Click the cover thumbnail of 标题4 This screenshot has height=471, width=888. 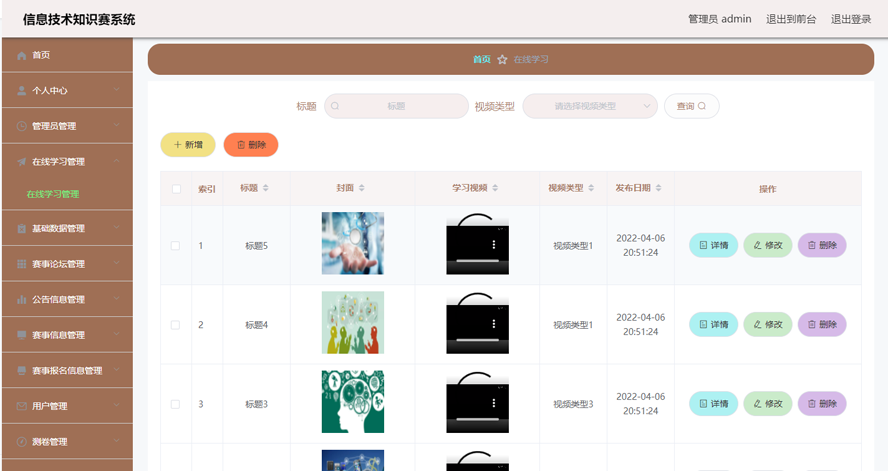353,323
